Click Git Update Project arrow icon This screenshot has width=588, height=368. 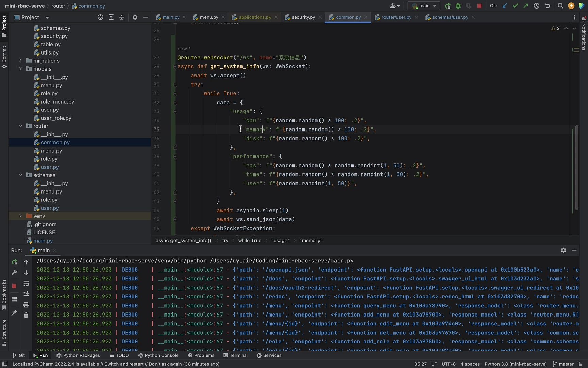(x=505, y=6)
